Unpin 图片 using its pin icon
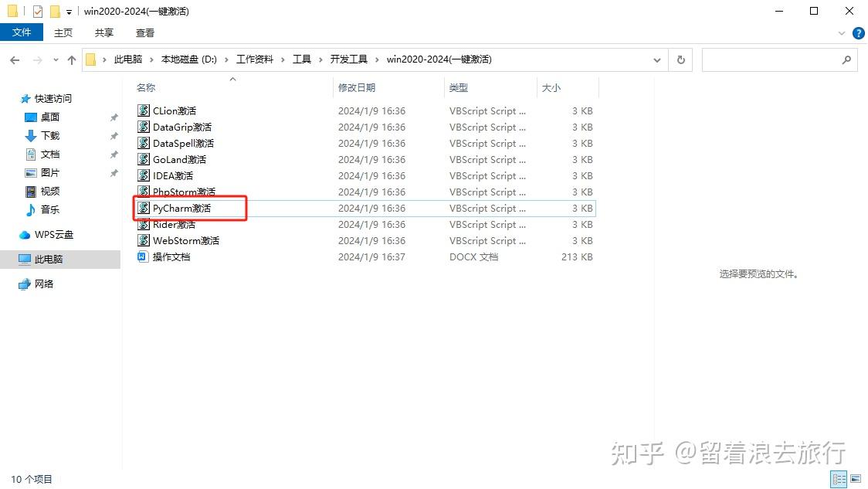 (114, 172)
